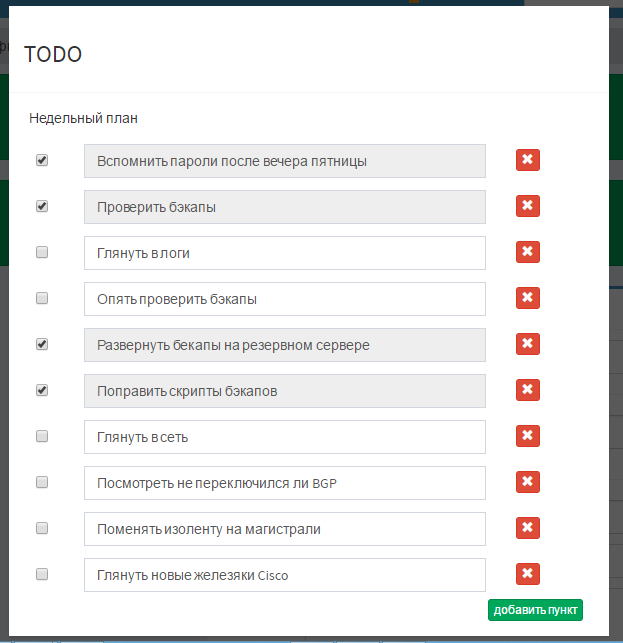Click into the 'Глянуть в логи' text field
623x643 pixels.
(x=285, y=253)
